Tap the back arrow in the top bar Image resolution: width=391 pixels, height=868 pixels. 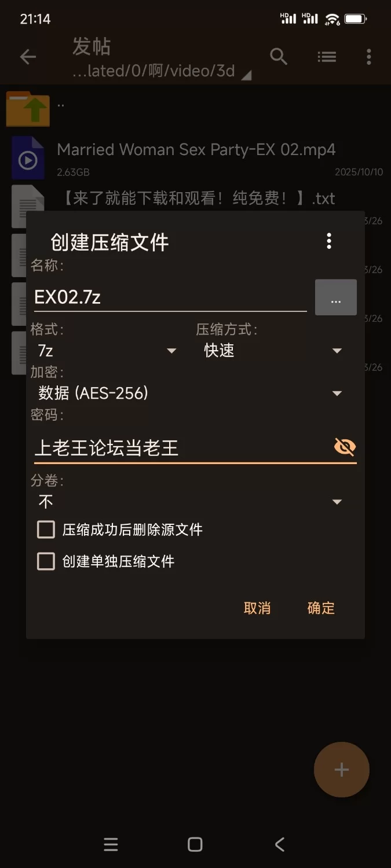coord(28,57)
